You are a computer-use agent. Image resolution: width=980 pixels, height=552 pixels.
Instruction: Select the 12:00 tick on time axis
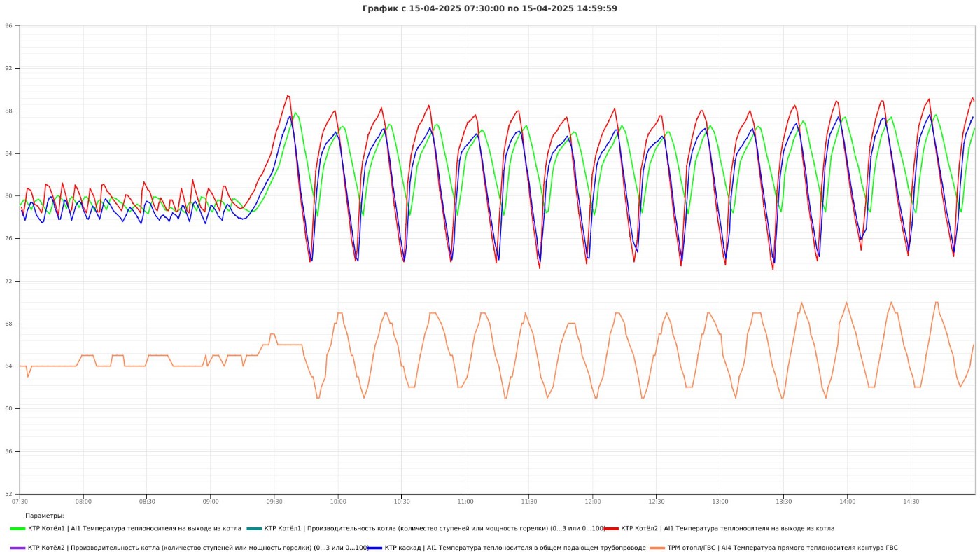click(x=593, y=502)
